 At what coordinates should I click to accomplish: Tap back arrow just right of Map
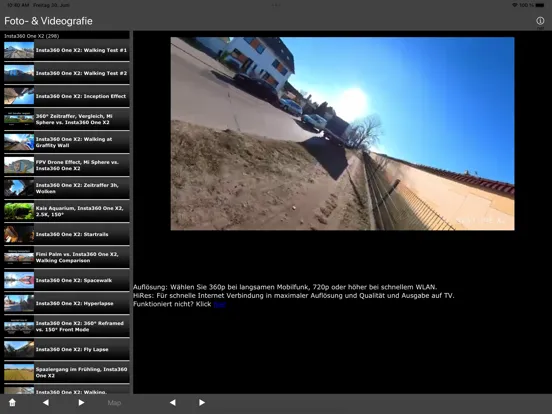pos(172,402)
